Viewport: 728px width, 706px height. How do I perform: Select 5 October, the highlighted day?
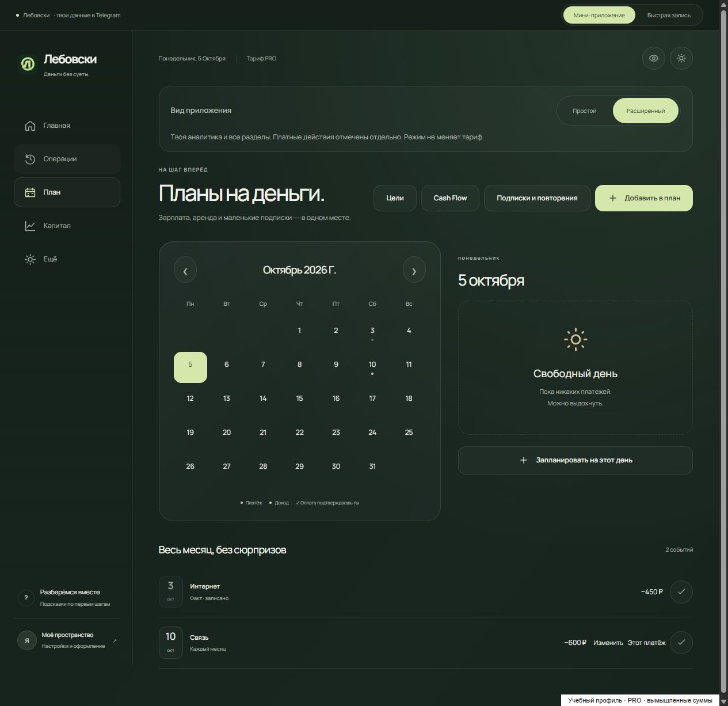tap(190, 367)
